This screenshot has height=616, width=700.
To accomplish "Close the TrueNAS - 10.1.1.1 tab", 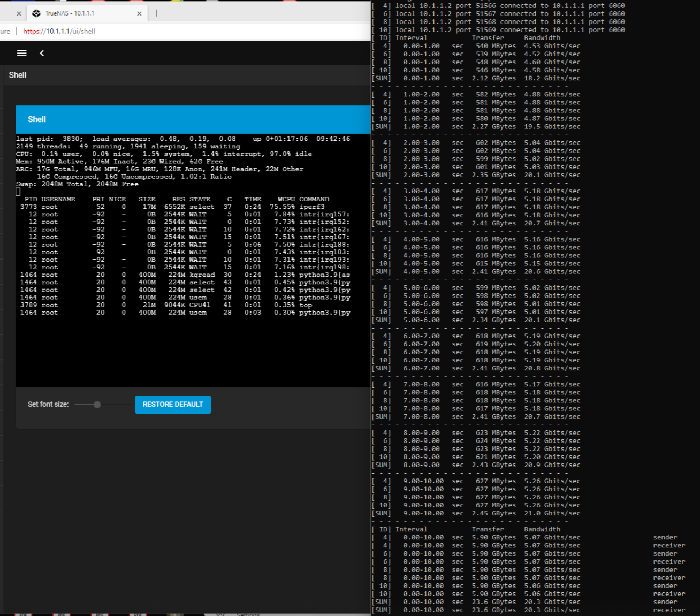I will 139,13.
